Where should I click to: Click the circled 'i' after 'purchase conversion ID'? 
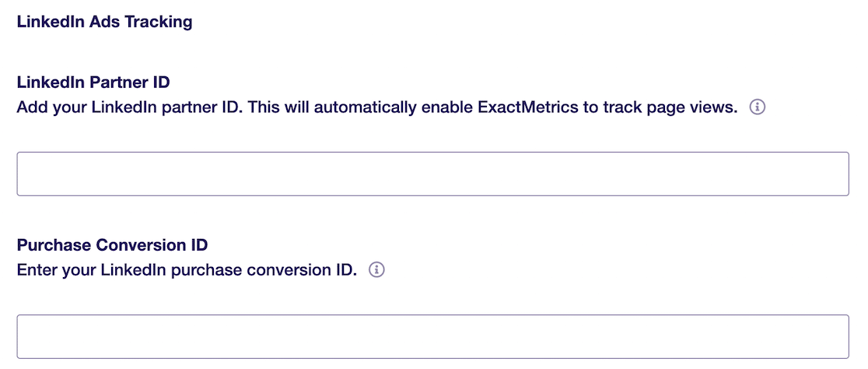pyautogui.click(x=377, y=271)
